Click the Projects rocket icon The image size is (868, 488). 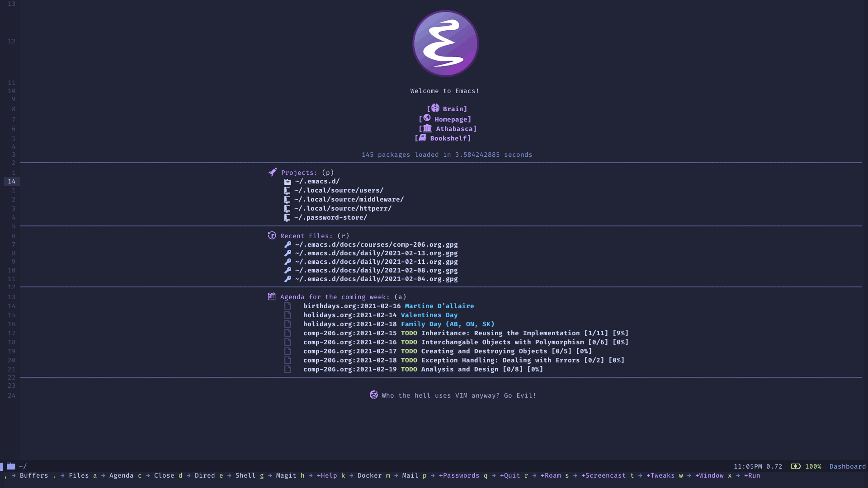272,172
